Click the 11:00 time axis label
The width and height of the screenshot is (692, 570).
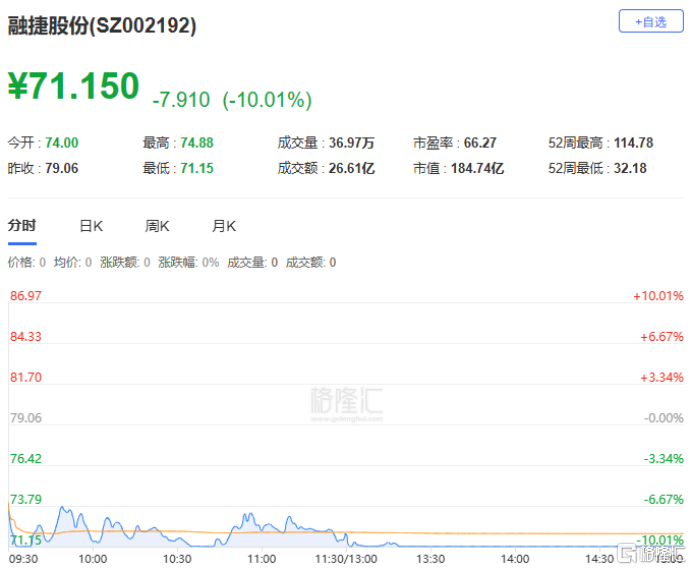[x=262, y=559]
